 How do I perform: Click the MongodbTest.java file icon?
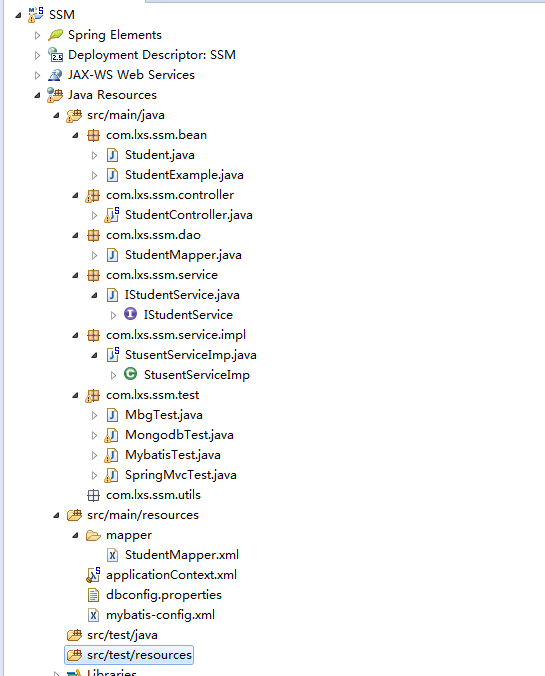point(112,435)
